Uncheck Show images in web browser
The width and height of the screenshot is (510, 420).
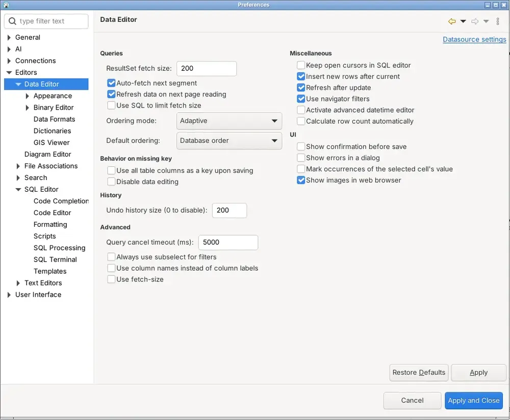click(301, 180)
